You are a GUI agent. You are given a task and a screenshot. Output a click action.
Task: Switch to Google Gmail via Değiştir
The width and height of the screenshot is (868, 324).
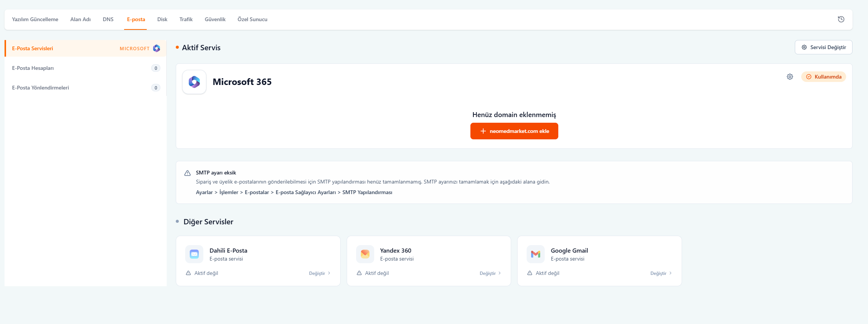tap(661, 273)
